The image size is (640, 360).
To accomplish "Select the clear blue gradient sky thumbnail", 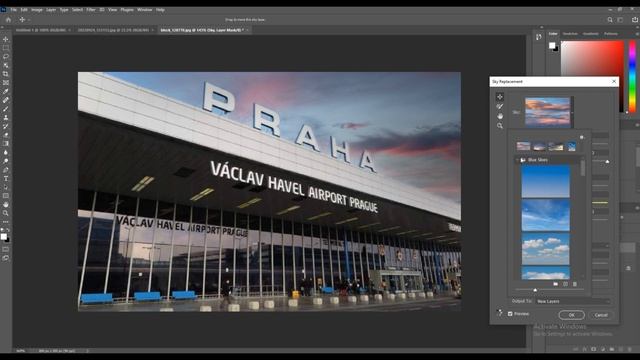I will click(545, 181).
